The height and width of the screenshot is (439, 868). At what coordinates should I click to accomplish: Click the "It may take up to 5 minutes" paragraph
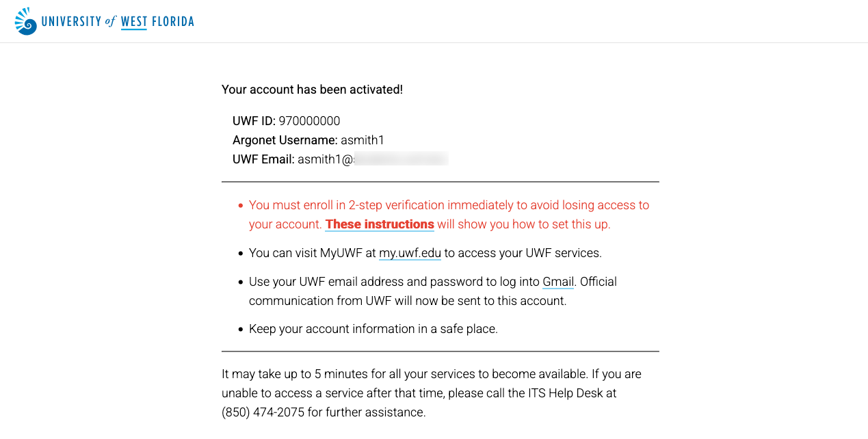coord(432,393)
